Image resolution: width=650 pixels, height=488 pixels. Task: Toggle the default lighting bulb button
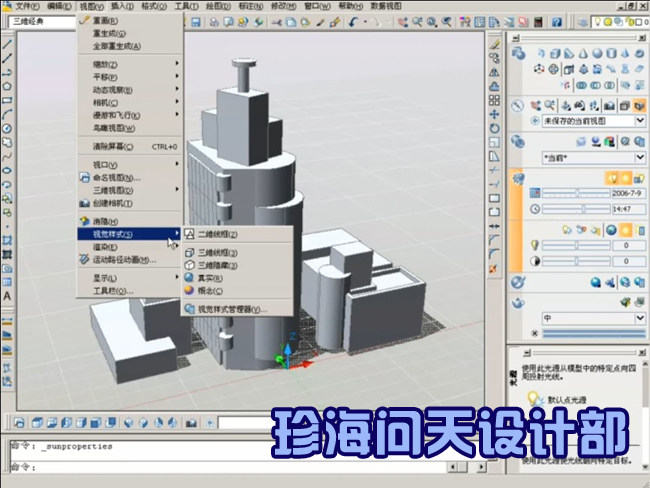pyautogui.click(x=612, y=179)
